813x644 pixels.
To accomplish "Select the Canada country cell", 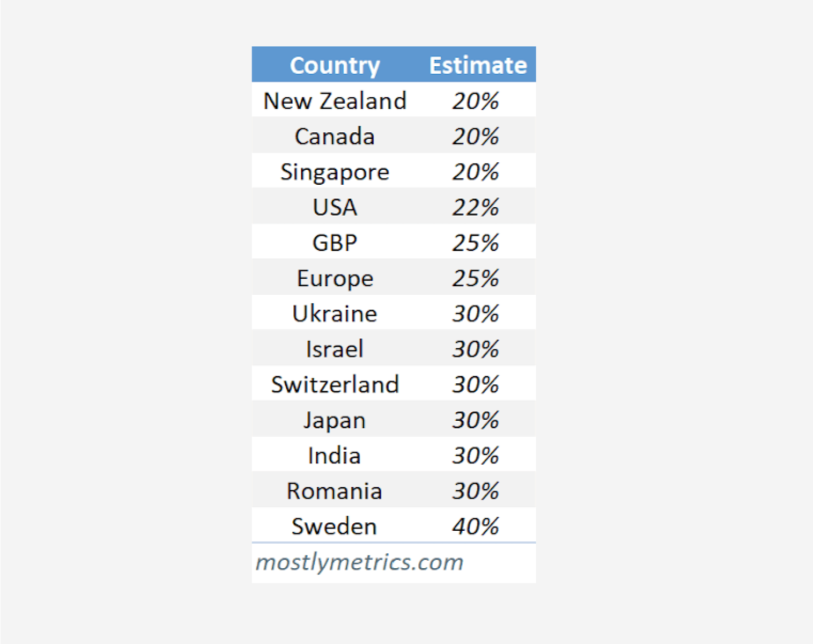I will point(334,136).
